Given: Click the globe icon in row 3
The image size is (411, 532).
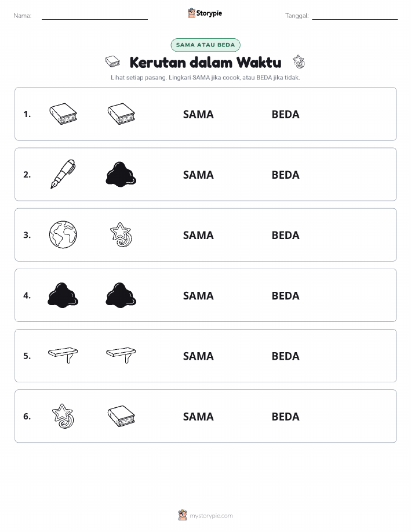Looking at the screenshot, I should (x=63, y=234).
